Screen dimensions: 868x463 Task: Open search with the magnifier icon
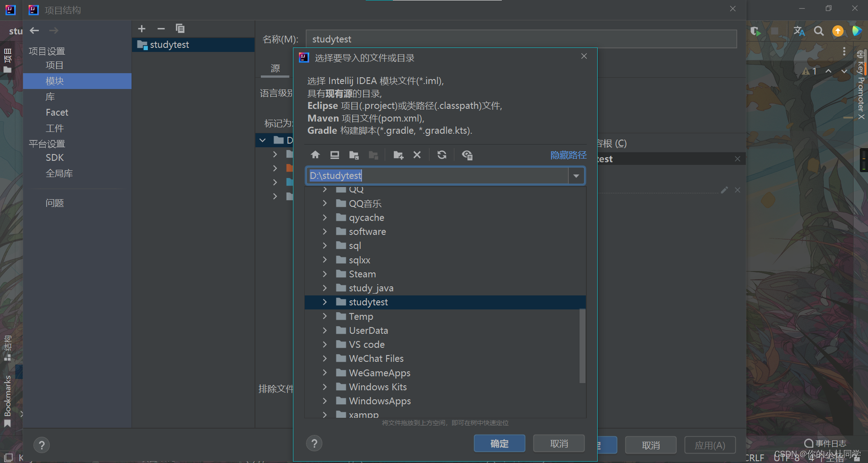[x=819, y=31]
